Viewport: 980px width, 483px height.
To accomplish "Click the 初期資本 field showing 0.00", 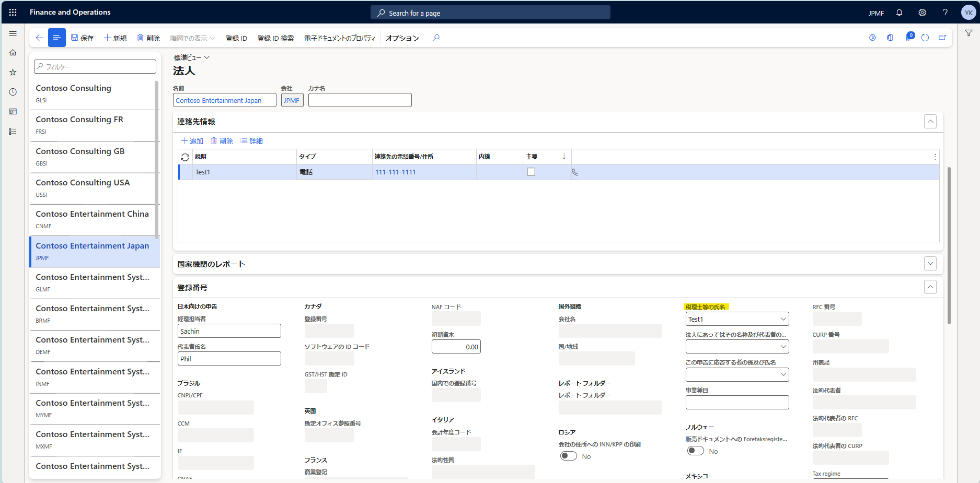I will click(x=456, y=347).
